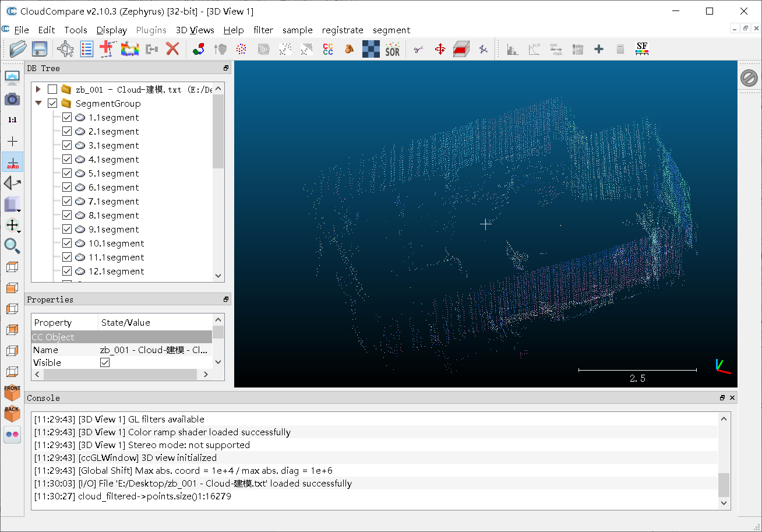Expand the zb_001 Cloud tree node
Screen dimensions: 762x532
pos(38,89)
